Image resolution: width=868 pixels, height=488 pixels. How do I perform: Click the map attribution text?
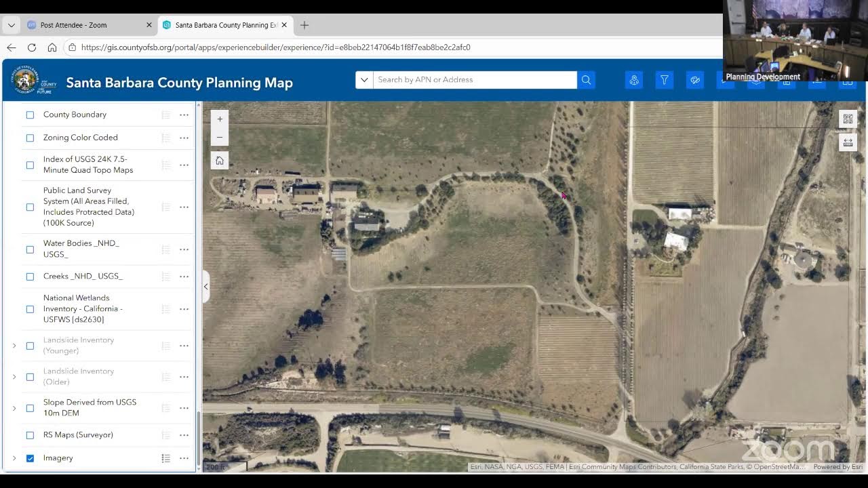point(637,467)
